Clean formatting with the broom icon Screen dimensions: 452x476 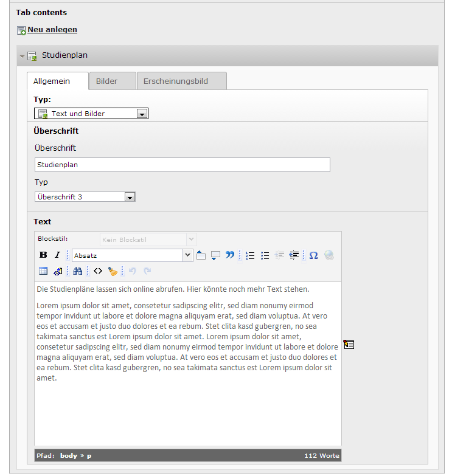(113, 271)
